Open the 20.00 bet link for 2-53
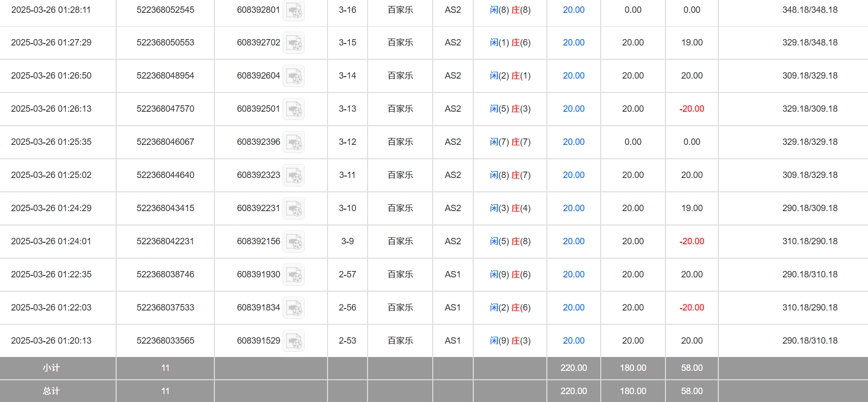 coord(574,341)
